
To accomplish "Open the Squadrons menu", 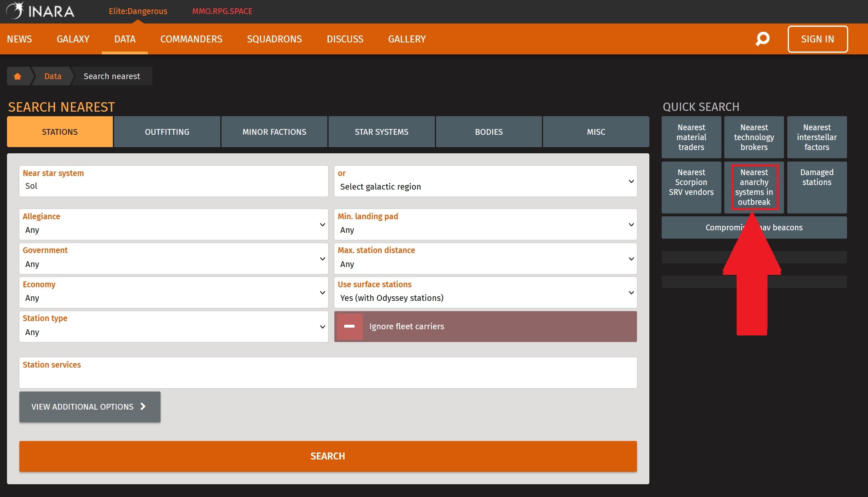I will click(274, 39).
